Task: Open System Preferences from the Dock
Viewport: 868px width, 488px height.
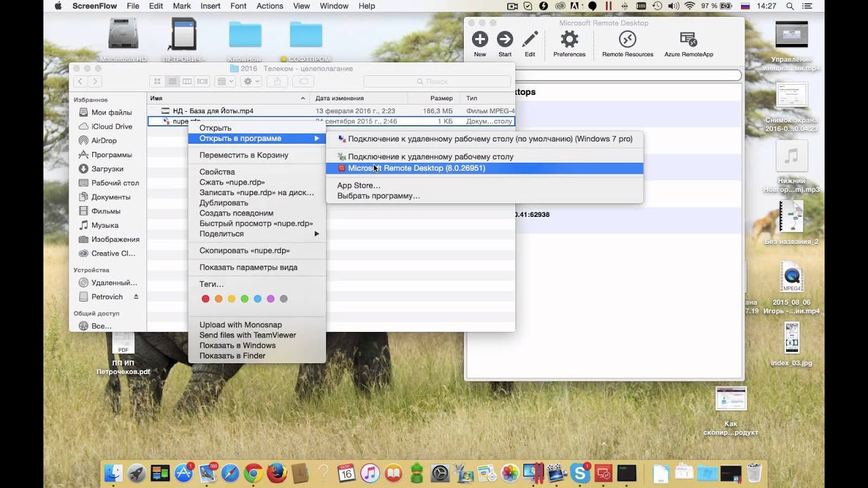Action: pos(440,473)
